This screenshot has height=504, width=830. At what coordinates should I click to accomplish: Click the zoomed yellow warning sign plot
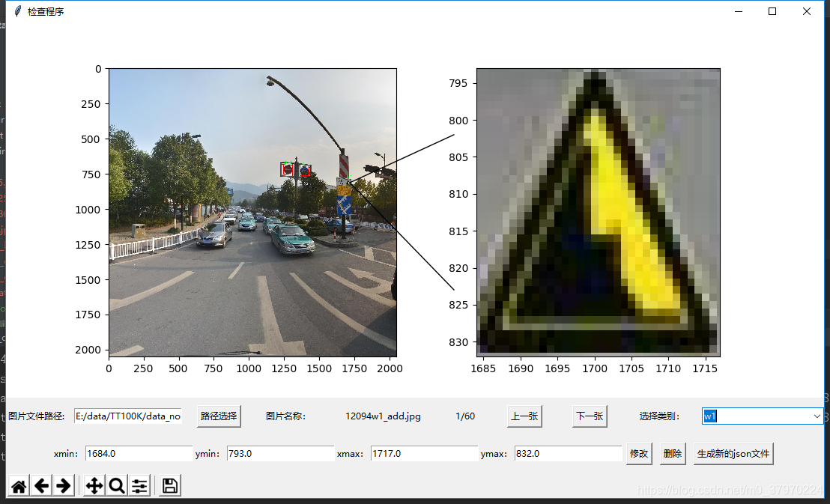598,212
